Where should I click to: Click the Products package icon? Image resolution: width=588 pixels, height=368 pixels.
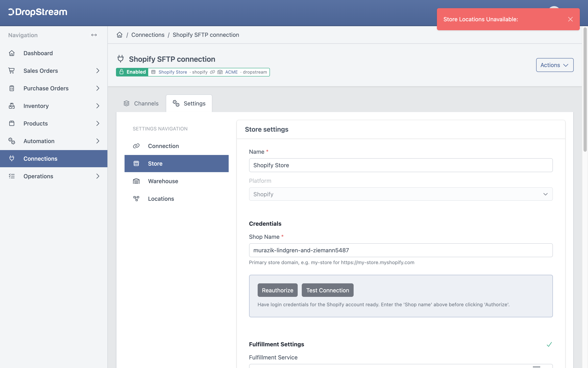(12, 123)
